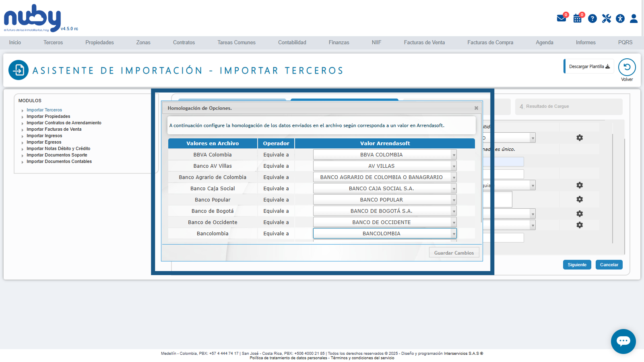Click the help question mark icon

click(x=592, y=19)
